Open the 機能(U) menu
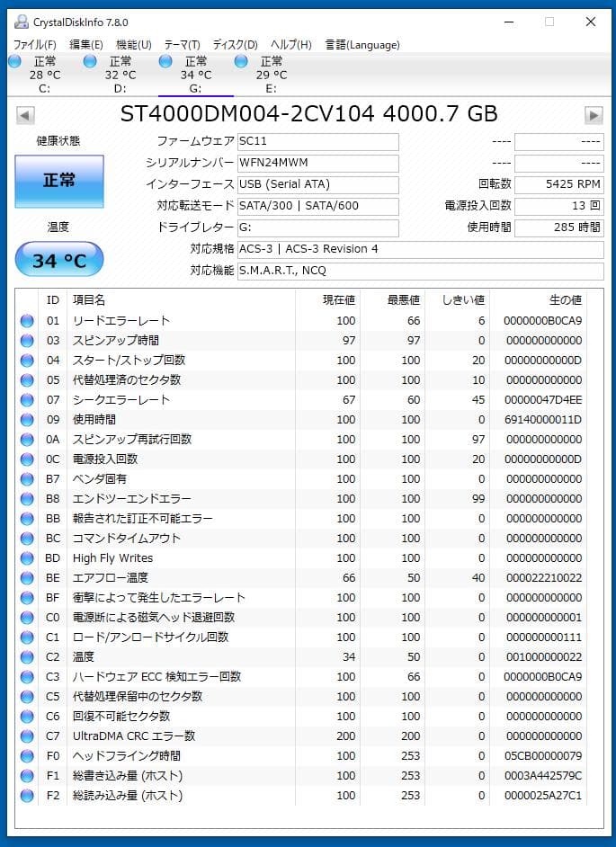Image resolution: width=616 pixels, height=847 pixels. pyautogui.click(x=133, y=45)
